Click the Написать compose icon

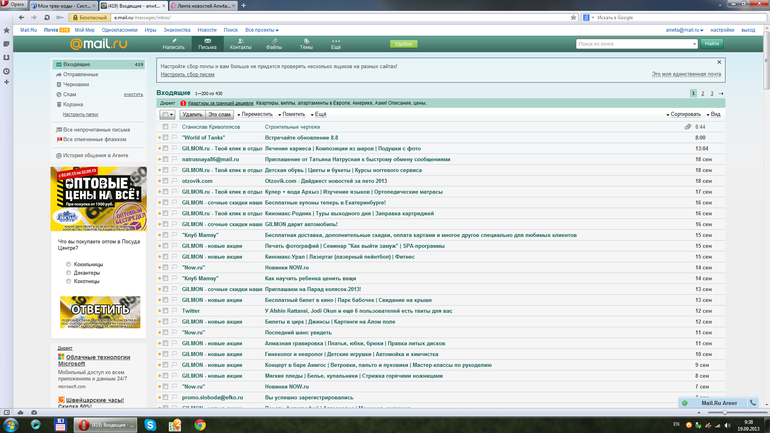(174, 44)
